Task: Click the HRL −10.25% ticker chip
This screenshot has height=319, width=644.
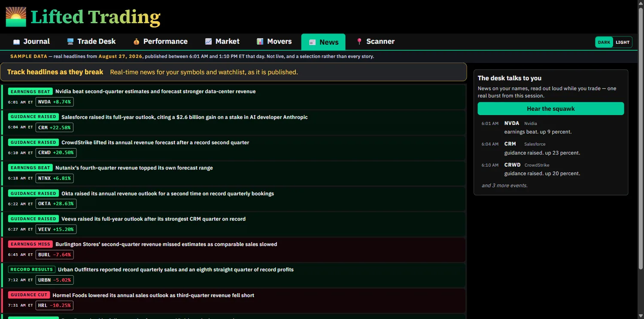Action: tap(55, 306)
